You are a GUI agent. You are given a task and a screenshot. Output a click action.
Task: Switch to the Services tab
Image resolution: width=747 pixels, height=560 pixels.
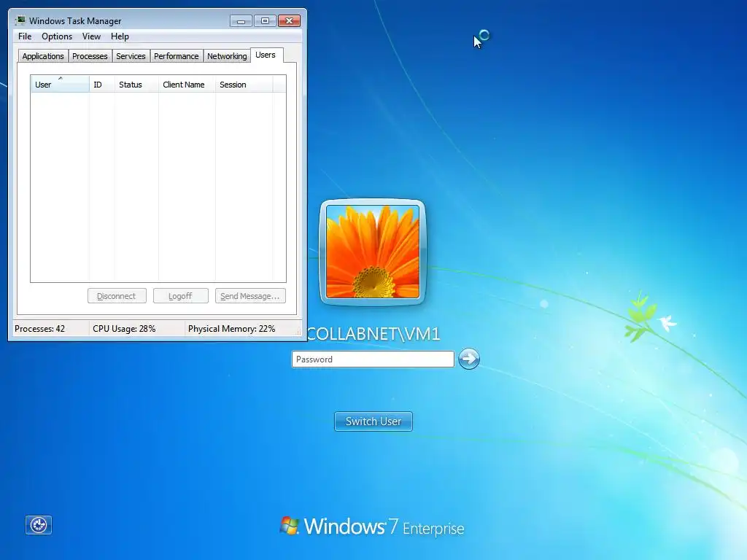pos(131,56)
